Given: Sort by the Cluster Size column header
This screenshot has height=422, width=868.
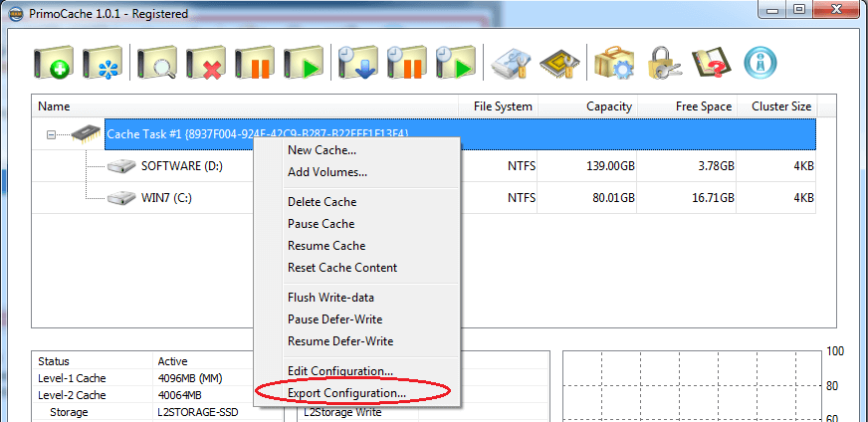Looking at the screenshot, I should [776, 106].
